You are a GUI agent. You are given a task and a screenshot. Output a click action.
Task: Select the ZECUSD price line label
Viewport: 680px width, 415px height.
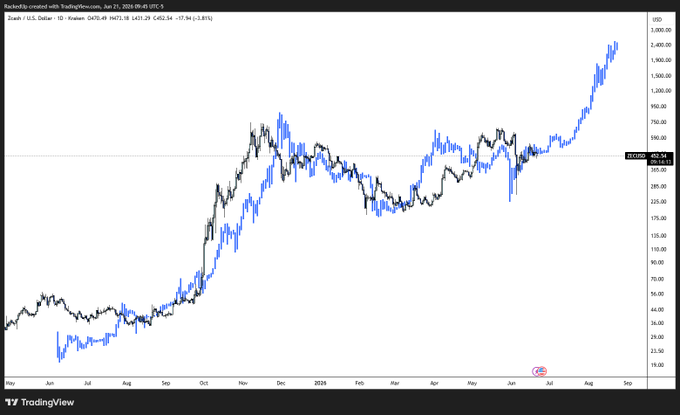tap(636, 156)
